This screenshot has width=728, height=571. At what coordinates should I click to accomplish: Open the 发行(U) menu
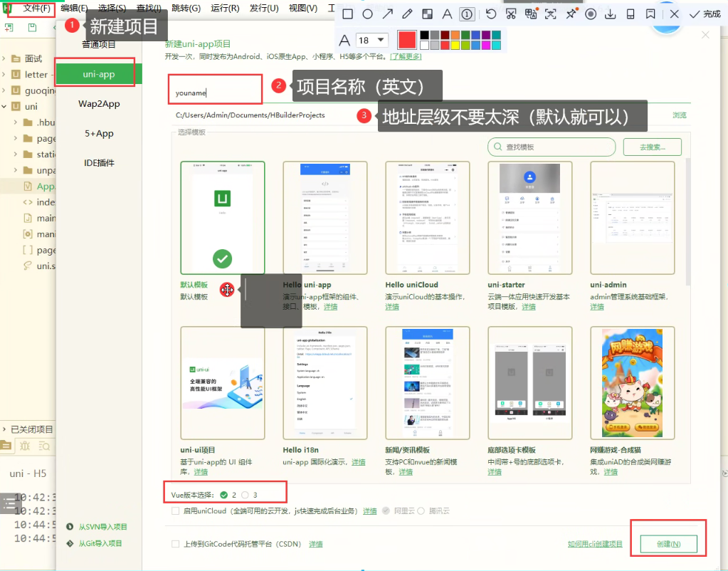tap(264, 9)
